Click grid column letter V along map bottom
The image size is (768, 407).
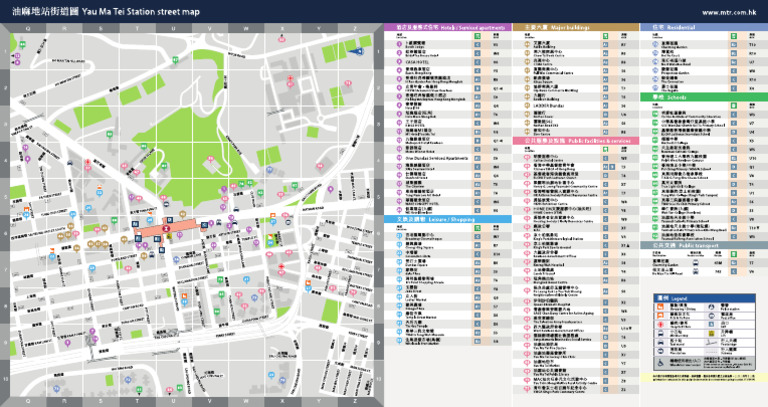tap(209, 399)
